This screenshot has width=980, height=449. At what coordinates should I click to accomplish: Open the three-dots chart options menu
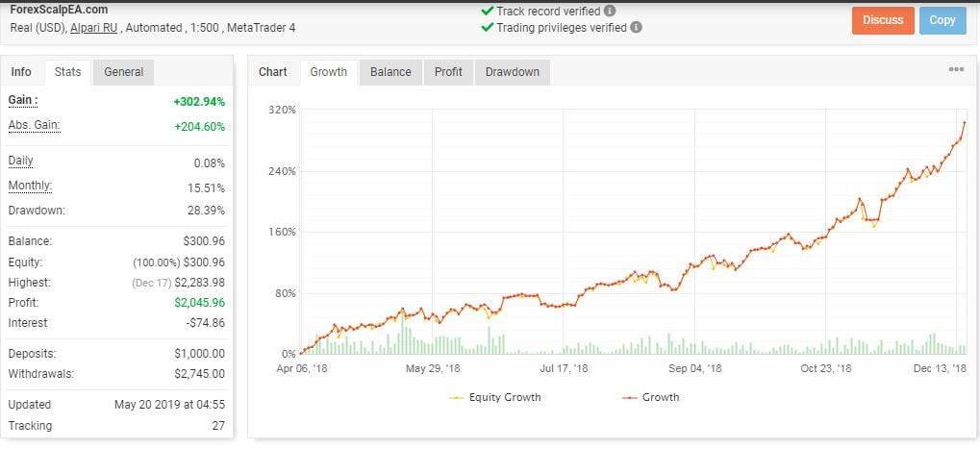956,69
